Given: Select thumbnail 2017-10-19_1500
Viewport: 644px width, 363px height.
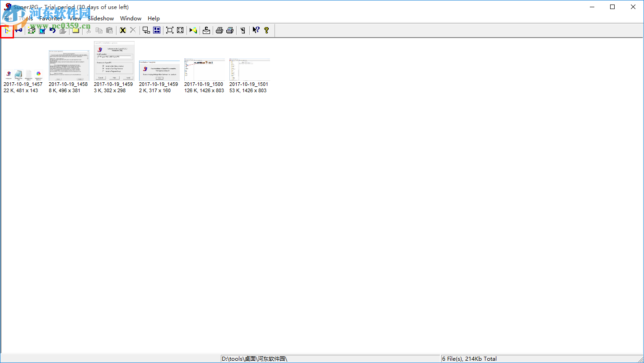Looking at the screenshot, I should [x=204, y=70].
